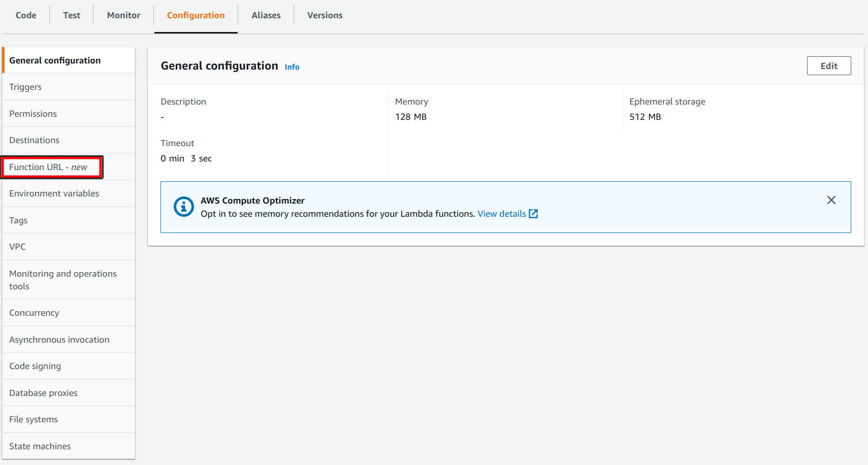Switch to the Code tab
This screenshot has height=465, width=868.
tap(25, 15)
